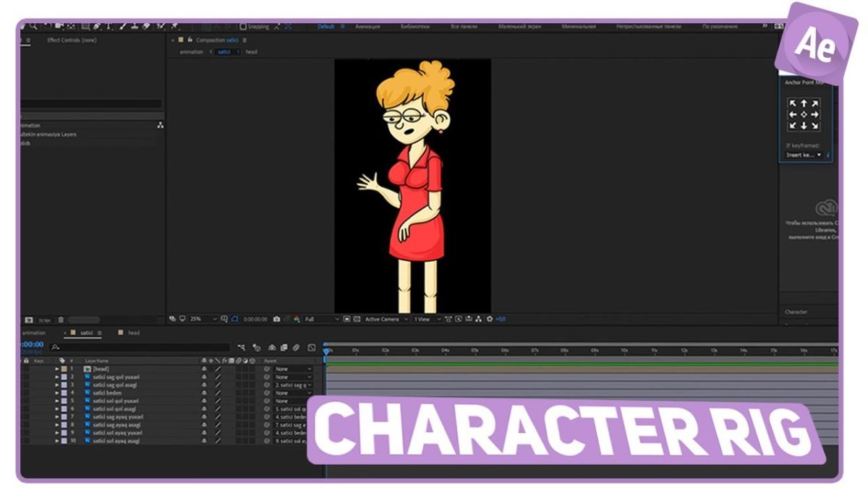The image size is (868, 488).
Task: Click the Project flowchart icon beside animation item
Action: click(x=160, y=125)
